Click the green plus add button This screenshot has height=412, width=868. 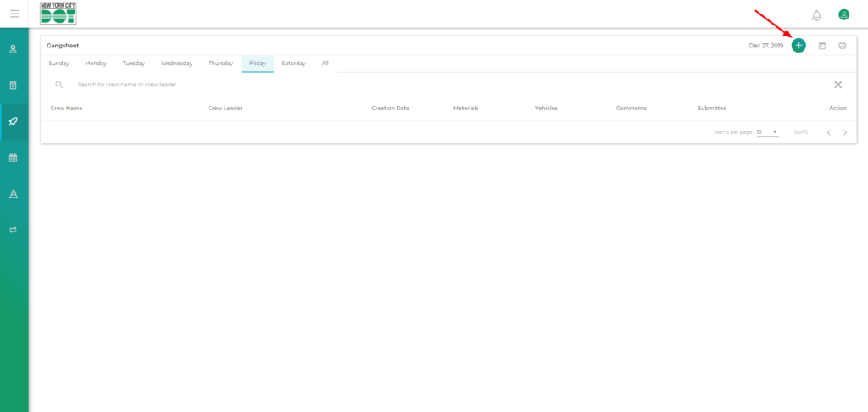tap(798, 46)
